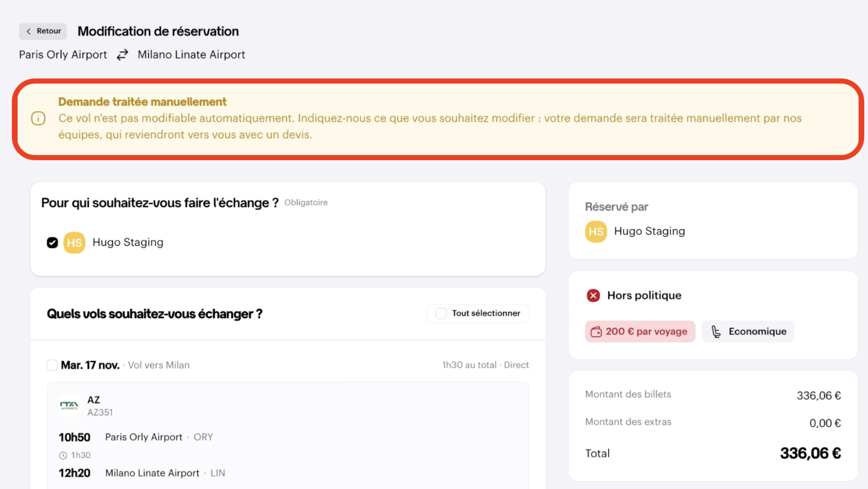Click the wallet icon in 200 € badge

point(597,331)
